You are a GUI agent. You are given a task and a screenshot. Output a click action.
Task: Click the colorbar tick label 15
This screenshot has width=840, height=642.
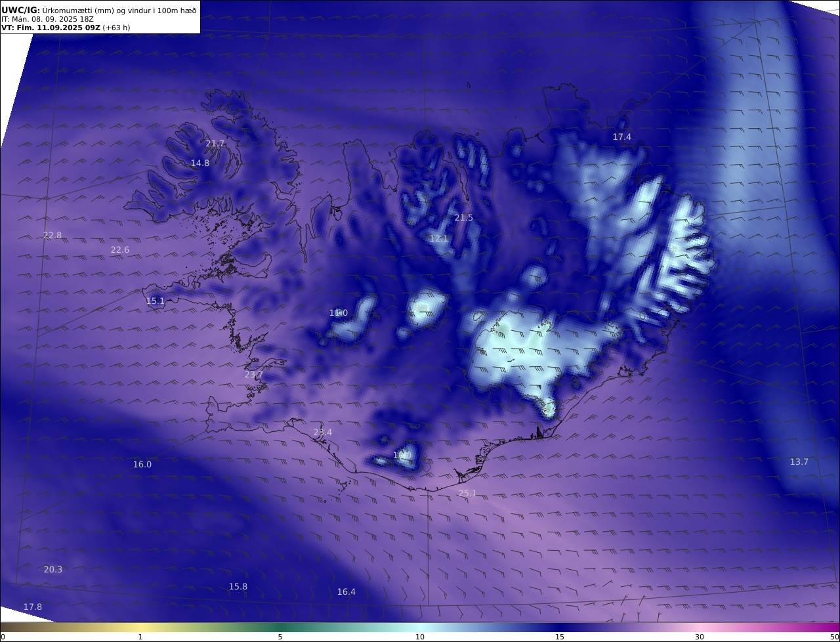tap(560, 637)
